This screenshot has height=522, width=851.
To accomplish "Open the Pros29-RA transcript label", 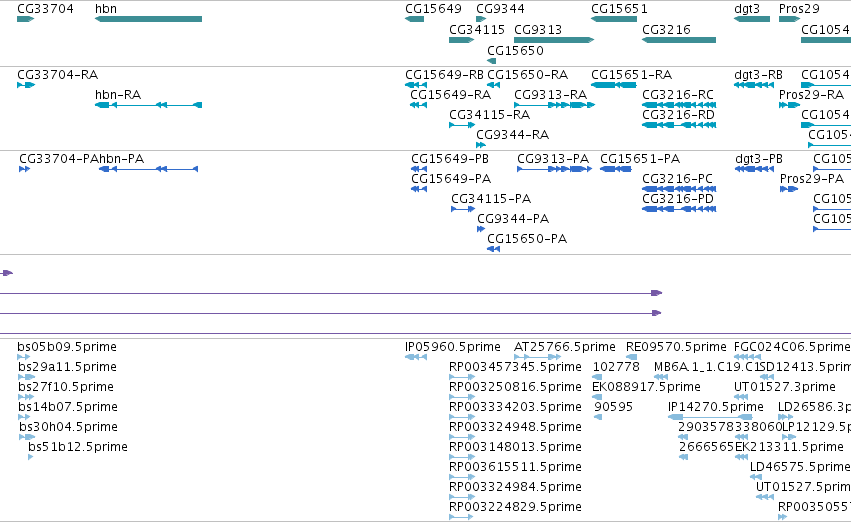I will click(x=811, y=94).
